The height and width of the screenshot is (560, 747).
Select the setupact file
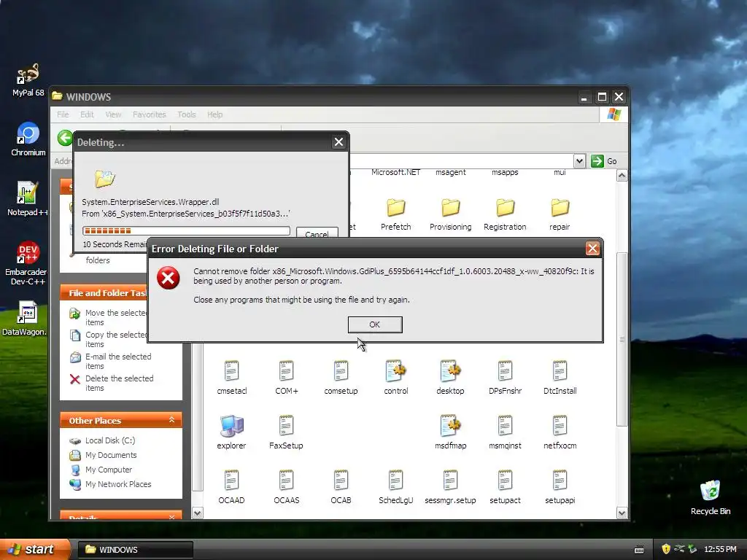point(505,487)
